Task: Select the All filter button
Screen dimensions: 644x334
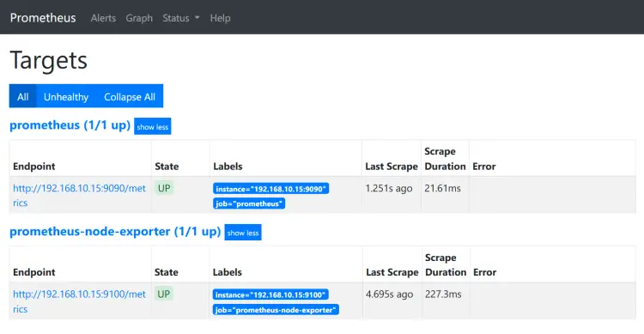Action: [22, 96]
